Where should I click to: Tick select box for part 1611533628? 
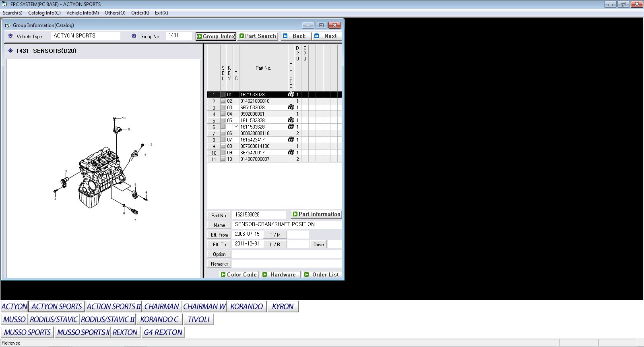click(223, 127)
